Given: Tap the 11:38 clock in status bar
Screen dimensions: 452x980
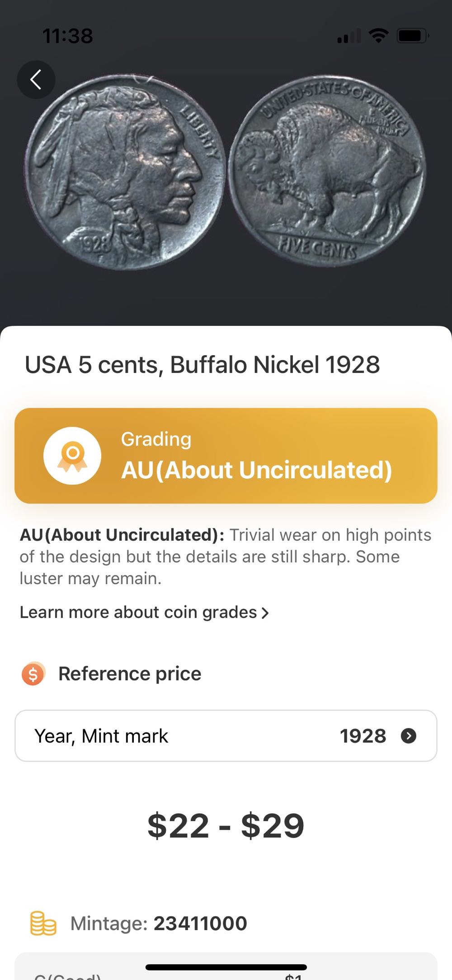Looking at the screenshot, I should [68, 36].
